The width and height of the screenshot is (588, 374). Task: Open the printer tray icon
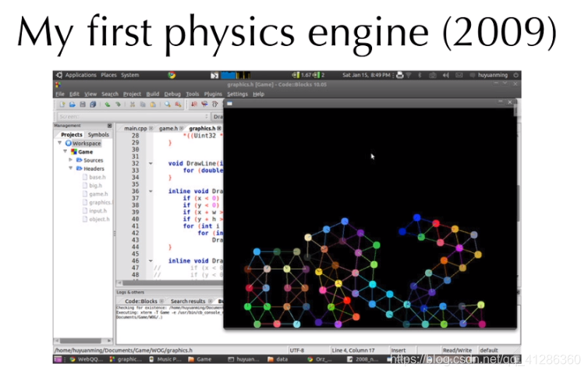[400, 75]
